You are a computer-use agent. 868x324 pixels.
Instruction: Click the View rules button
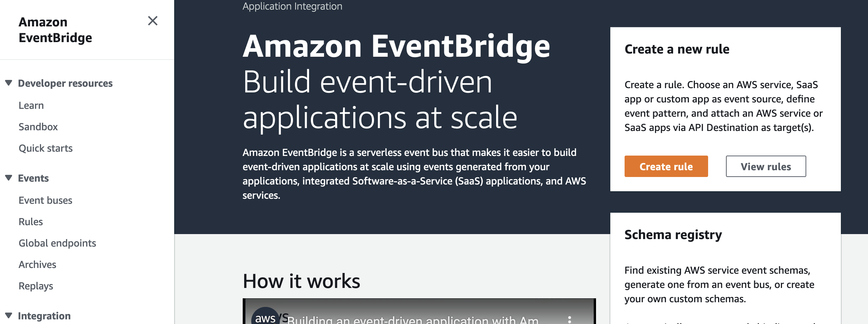point(766,166)
